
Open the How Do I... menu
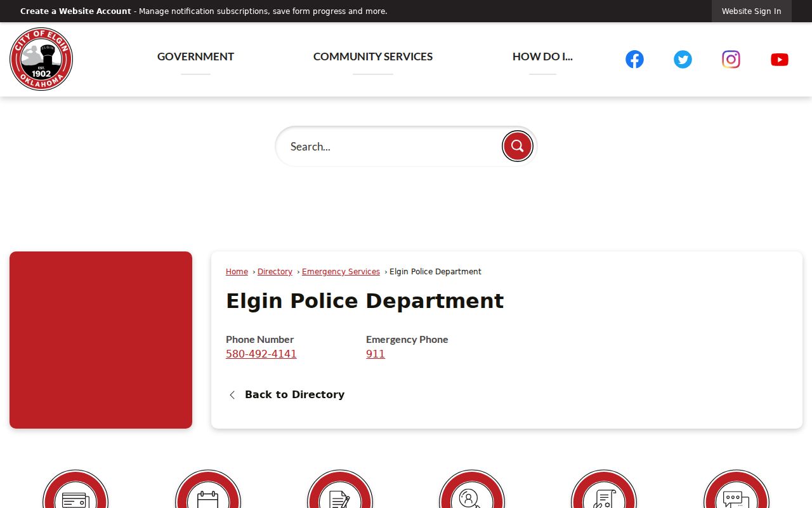542,57
